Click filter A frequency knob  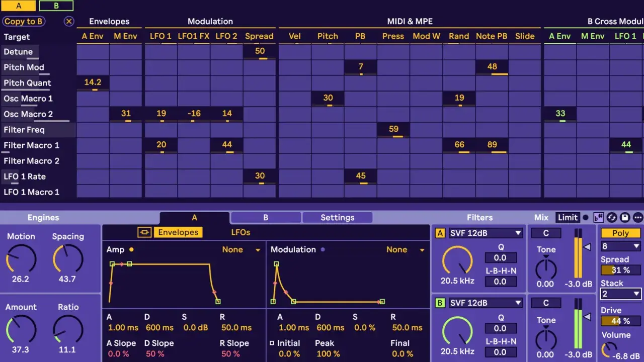coord(457,260)
